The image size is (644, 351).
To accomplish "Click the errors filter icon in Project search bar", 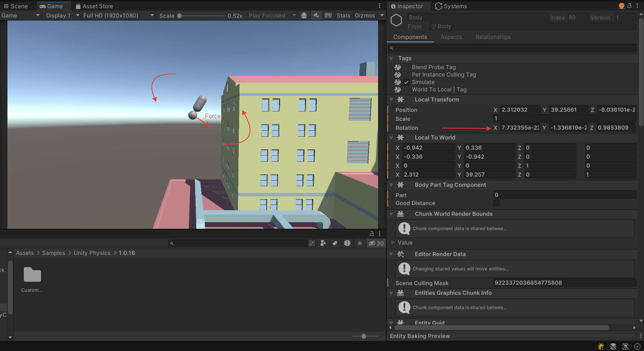I will 347,243.
